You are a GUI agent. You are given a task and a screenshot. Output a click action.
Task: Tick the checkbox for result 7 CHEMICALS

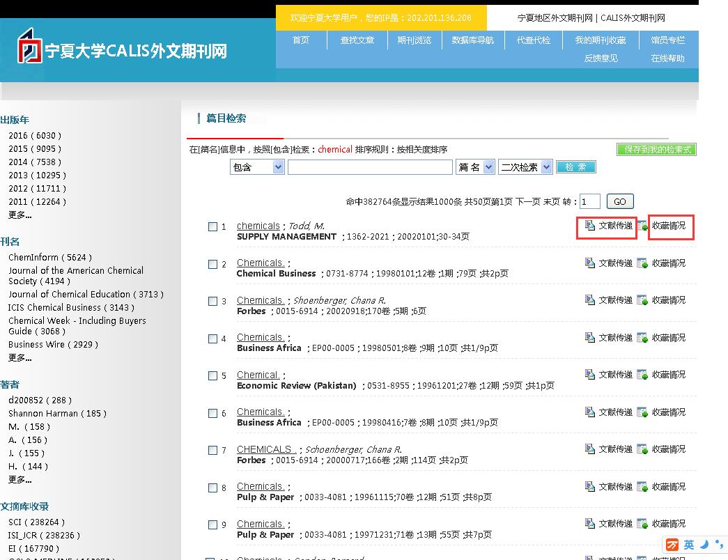click(212, 450)
